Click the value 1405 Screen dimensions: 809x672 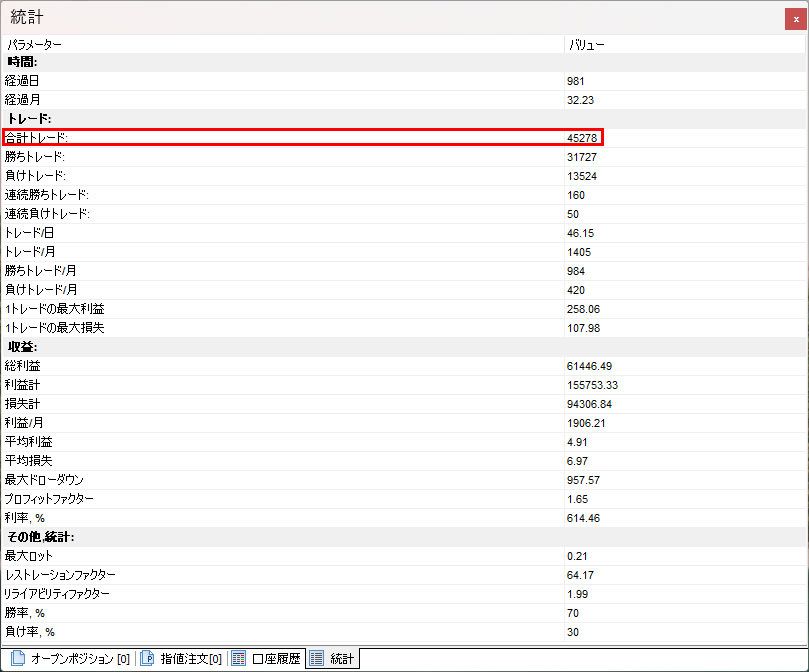(x=579, y=252)
